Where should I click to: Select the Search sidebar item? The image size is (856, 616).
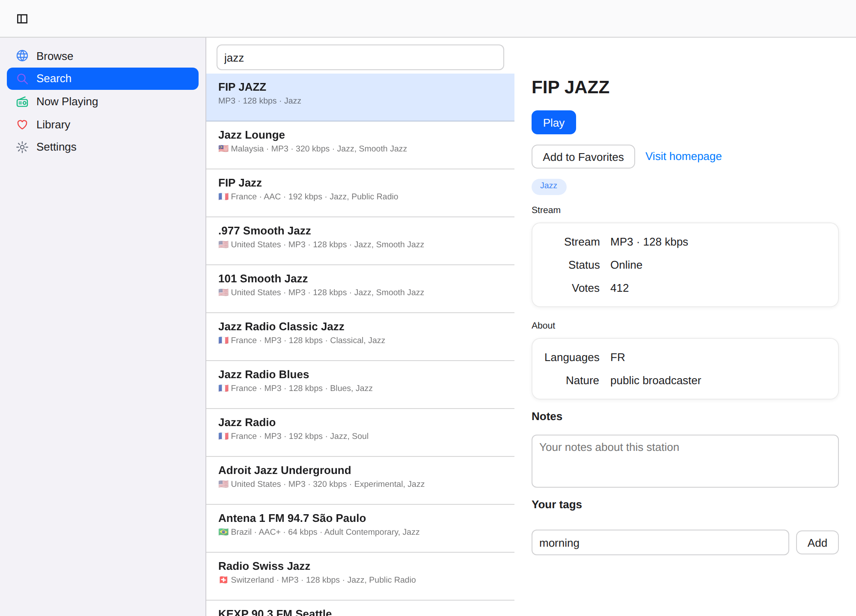click(x=103, y=79)
